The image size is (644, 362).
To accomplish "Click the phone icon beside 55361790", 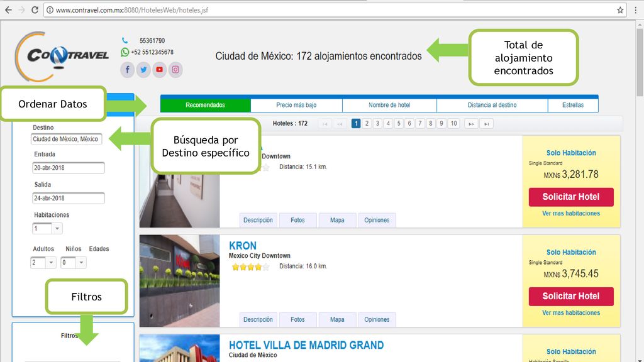I will (x=125, y=40).
